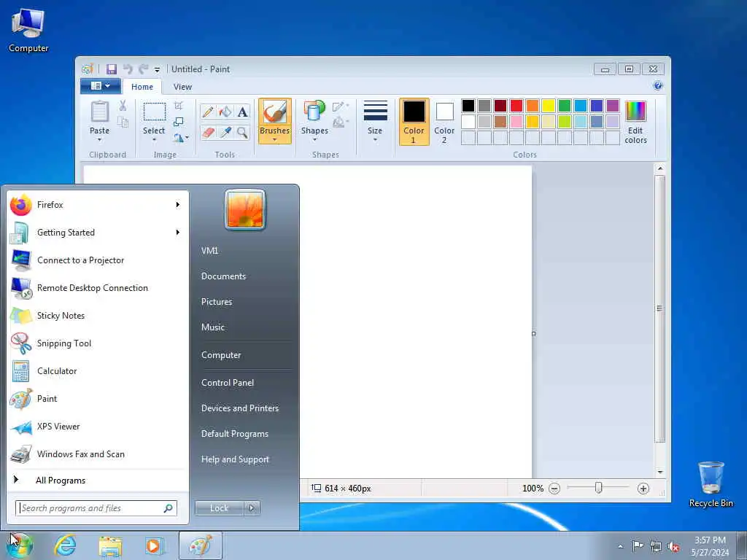Open the Brushes dropdown arrow
Screen dimensions: 747x560
pyautogui.click(x=275, y=139)
